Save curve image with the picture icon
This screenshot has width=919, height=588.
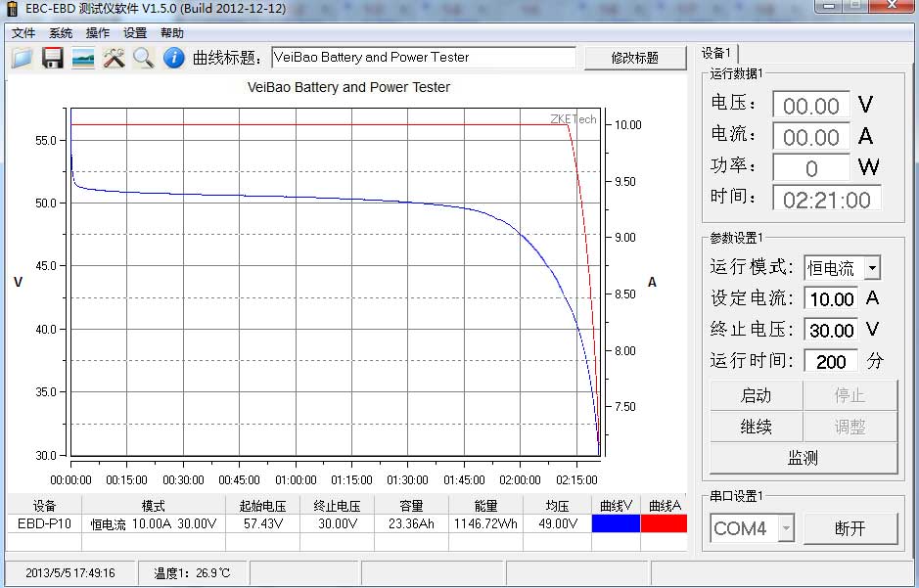coord(83,58)
